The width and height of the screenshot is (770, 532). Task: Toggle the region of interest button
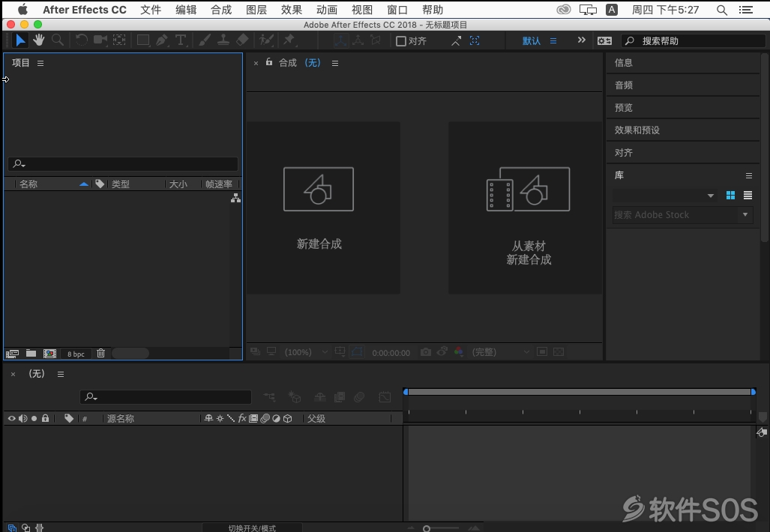pos(542,352)
